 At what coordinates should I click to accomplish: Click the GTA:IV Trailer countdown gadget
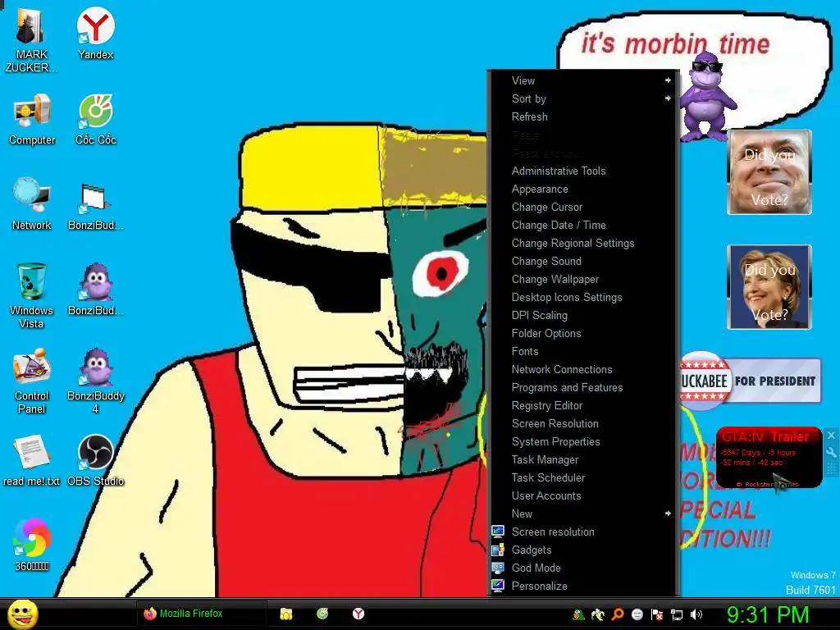769,458
